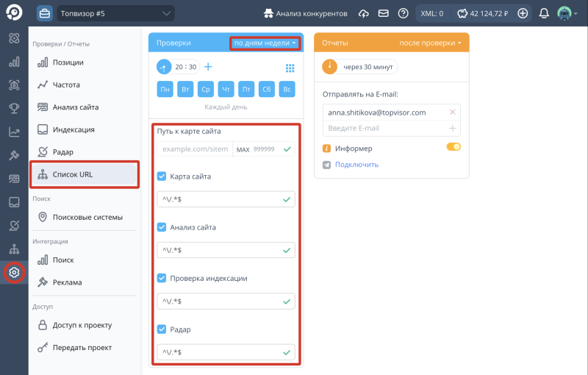Click the Подключить Telegram link
Viewport: 588px width, 375px height.
[x=356, y=165]
